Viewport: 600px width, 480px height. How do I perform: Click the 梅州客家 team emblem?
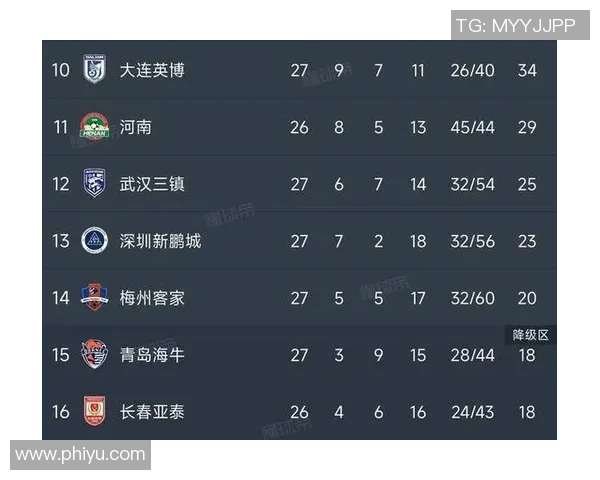95,298
